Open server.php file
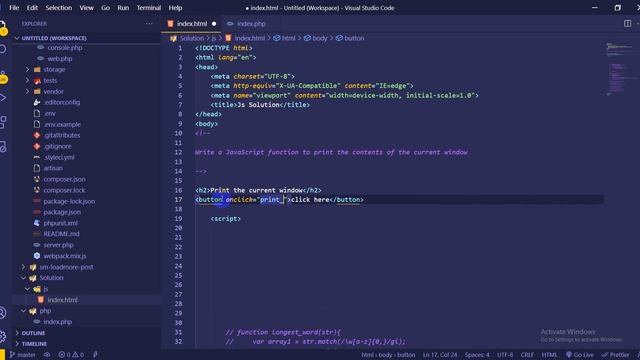The height and width of the screenshot is (360, 640). (x=58, y=245)
